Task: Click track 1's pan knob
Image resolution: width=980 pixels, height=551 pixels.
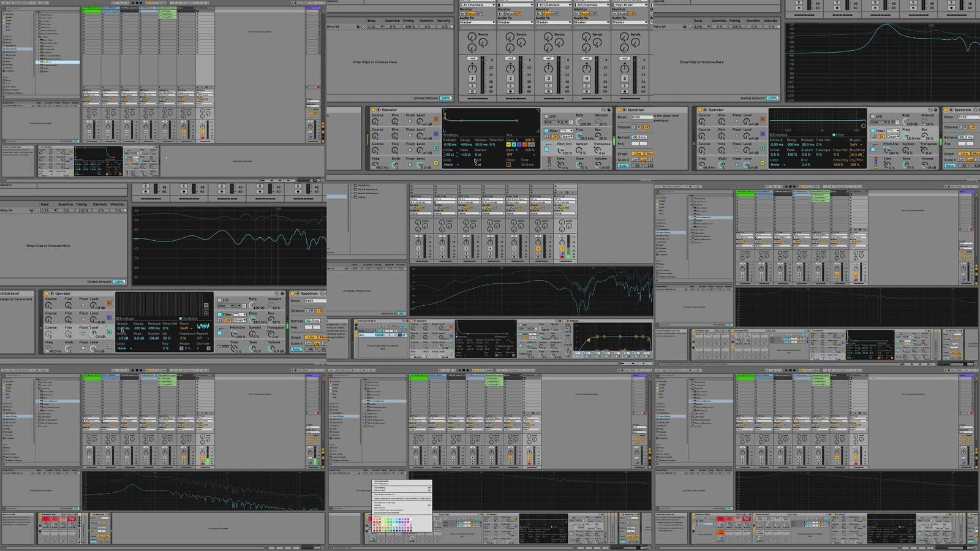Action: click(x=472, y=68)
